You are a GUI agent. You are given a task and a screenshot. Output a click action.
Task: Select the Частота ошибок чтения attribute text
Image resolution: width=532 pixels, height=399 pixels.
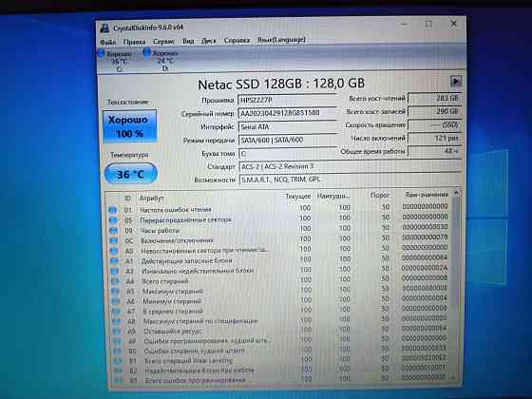click(x=176, y=210)
